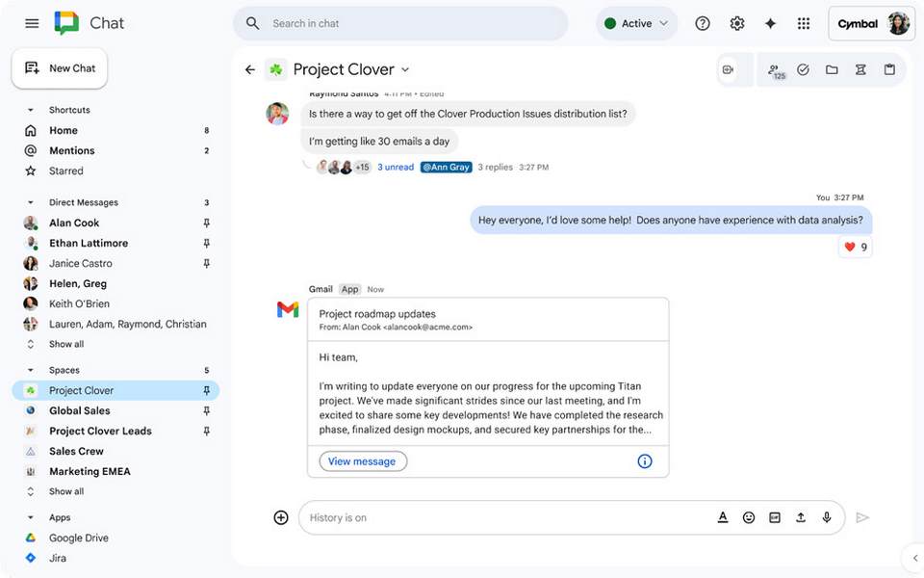Collapse the Direct Messages section
This screenshot has height=578, width=924.
[x=31, y=203]
